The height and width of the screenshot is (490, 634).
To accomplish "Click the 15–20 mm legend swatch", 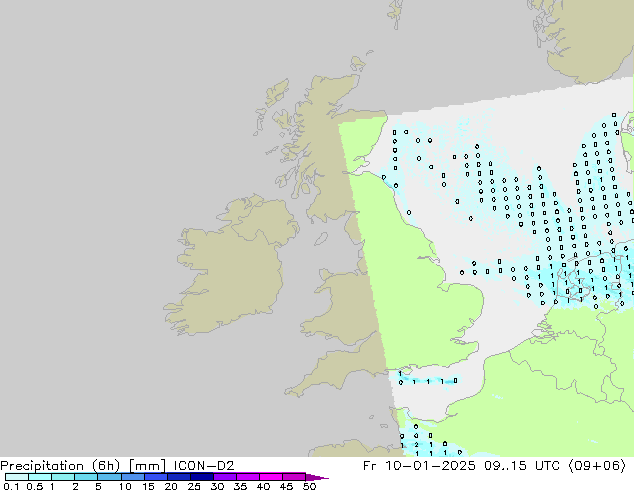I will (x=155, y=477).
